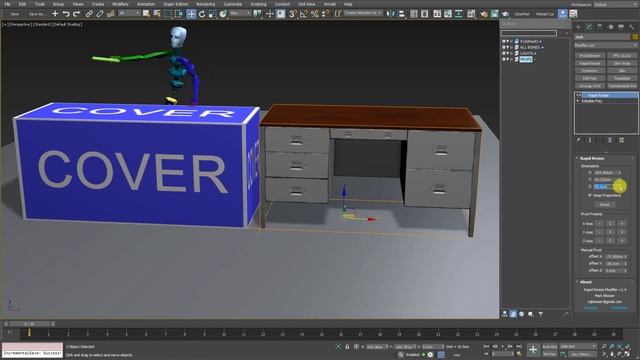Click frame 10 on the timeline track
This screenshot has height=360, width=640.
[x=224, y=333]
